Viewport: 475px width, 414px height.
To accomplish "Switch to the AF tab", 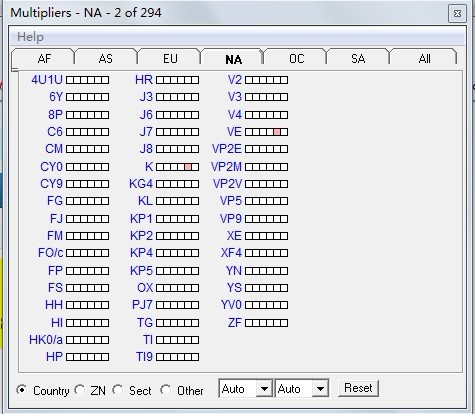I will [44, 59].
